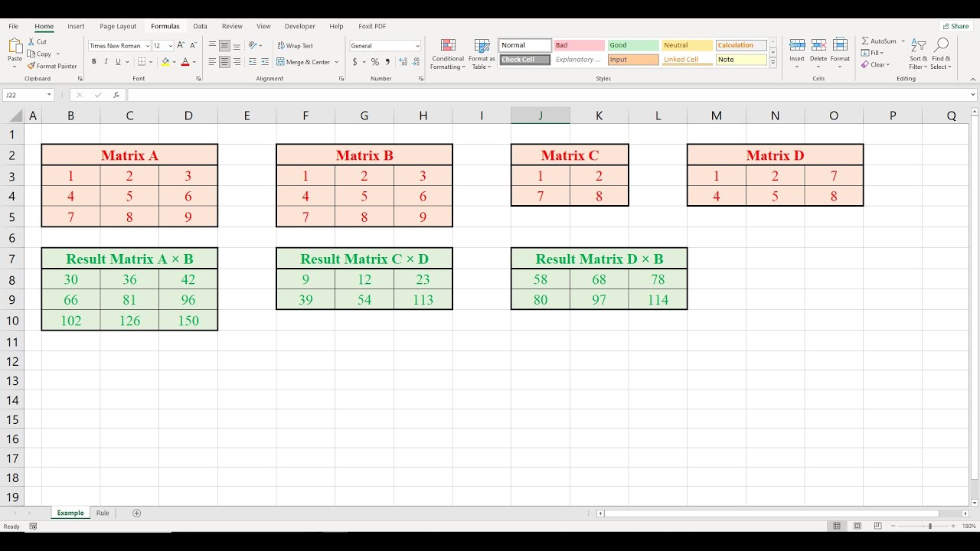980x551 pixels.
Task: Apply red font color
Action: (x=185, y=62)
